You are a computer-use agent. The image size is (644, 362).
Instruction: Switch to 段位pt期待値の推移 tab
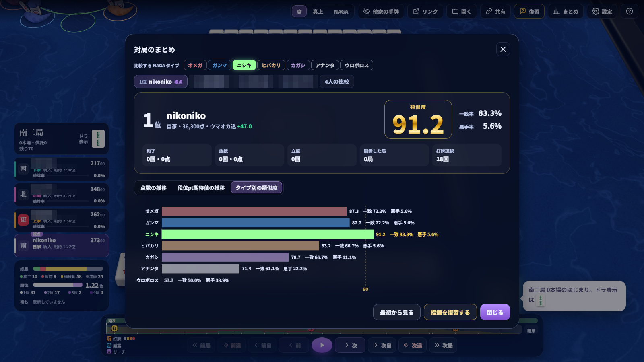pos(201,188)
